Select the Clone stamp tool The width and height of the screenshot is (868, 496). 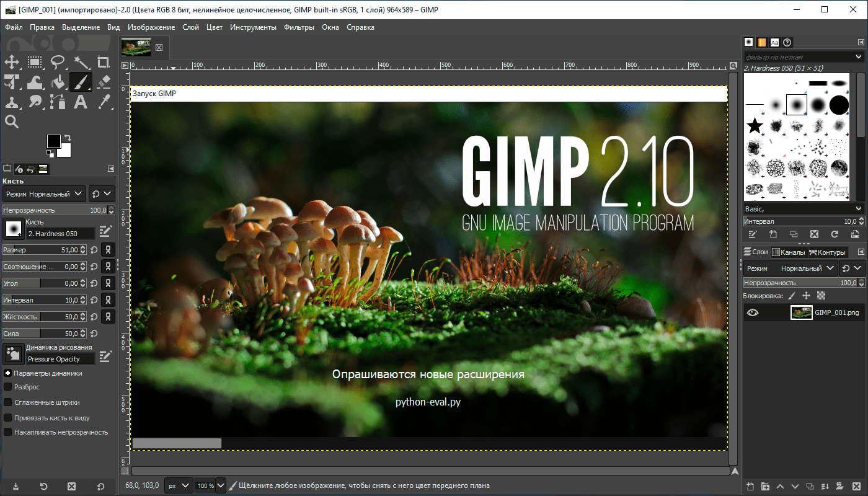[12, 102]
